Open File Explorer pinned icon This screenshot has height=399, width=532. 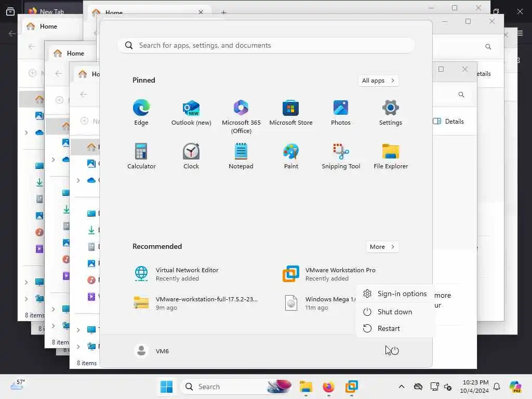[391, 156]
